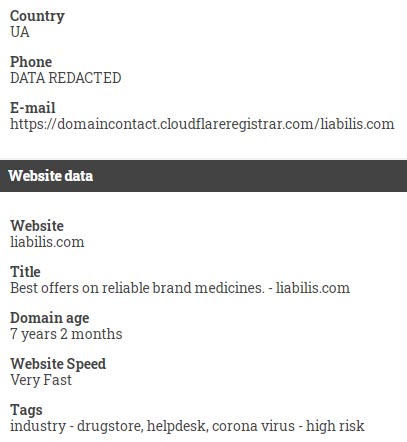Screen dimensions: 407x442
Task: Click the Website data section header
Action: [x=203, y=176]
